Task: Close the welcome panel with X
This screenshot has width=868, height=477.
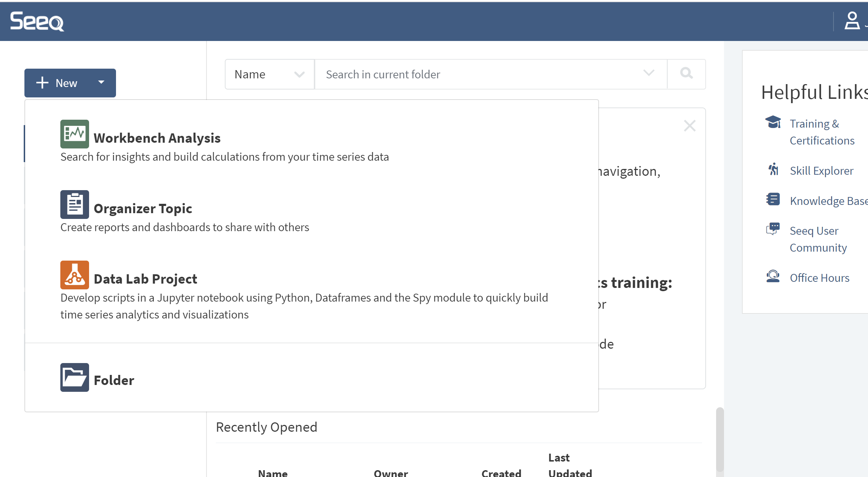Action: 690,126
